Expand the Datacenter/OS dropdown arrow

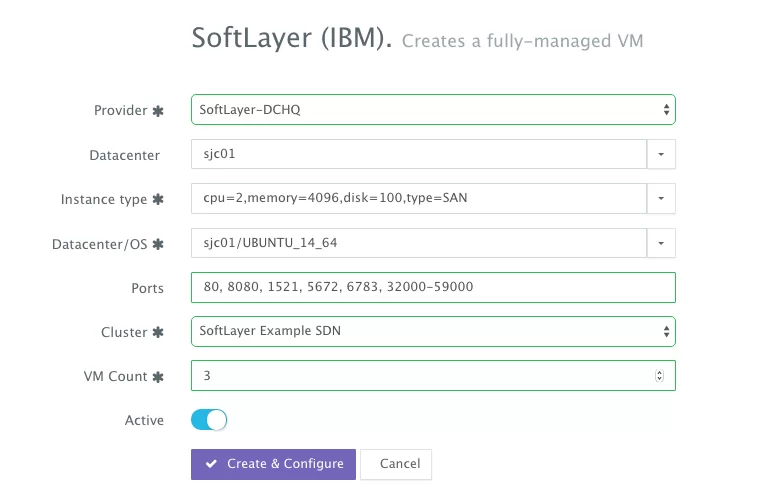661,243
